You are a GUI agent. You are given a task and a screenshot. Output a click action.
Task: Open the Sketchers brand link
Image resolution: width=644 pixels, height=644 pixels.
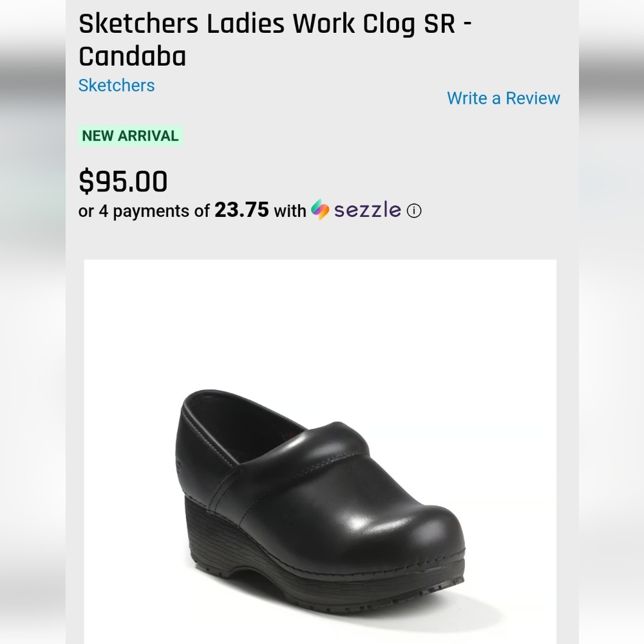pyautogui.click(x=117, y=85)
